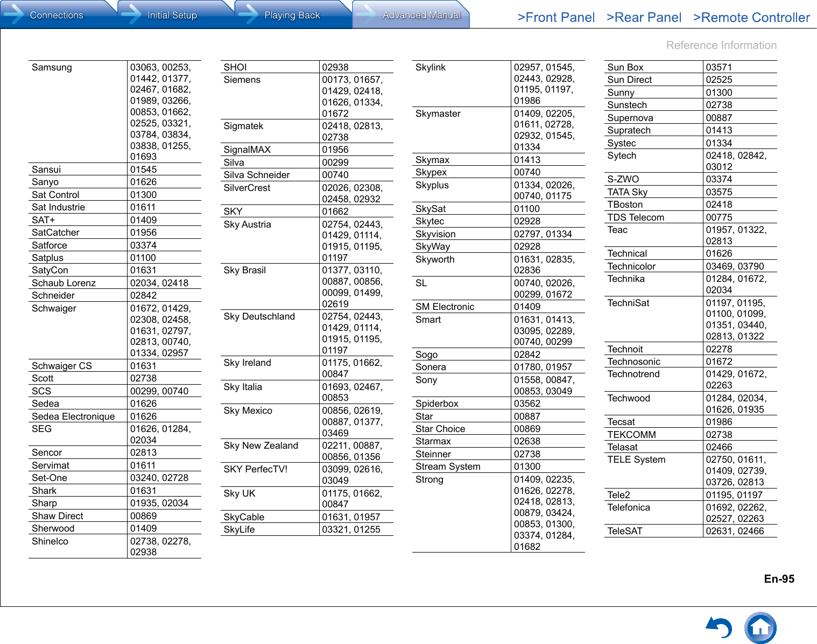Image resolution: width=817 pixels, height=644 pixels.
Task: Click the Sky UK brand name
Action: pos(240,493)
